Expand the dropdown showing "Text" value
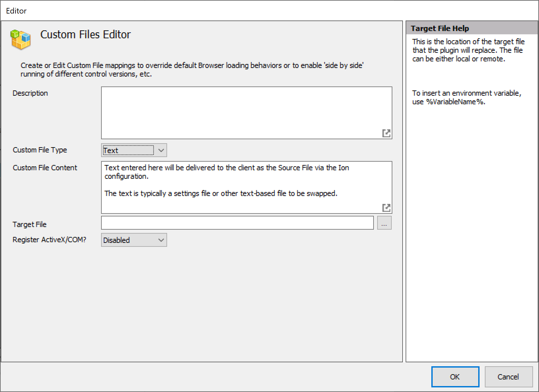Screen dimensions: 539x392 point(161,150)
